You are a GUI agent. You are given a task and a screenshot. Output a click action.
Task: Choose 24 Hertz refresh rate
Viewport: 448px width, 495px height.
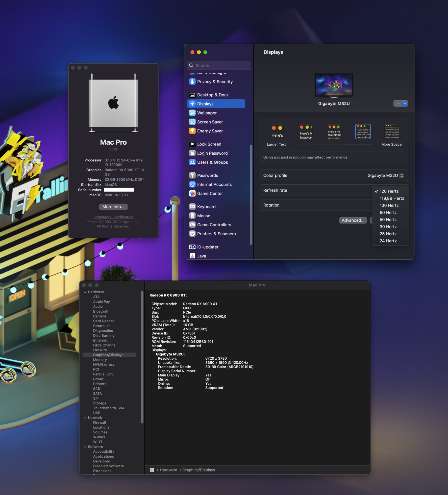tap(390, 241)
